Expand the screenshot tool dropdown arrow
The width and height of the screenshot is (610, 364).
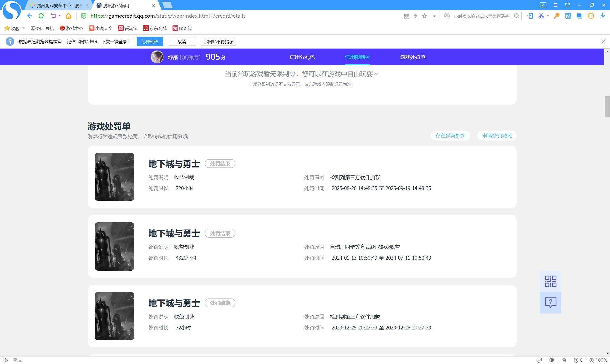click(548, 16)
